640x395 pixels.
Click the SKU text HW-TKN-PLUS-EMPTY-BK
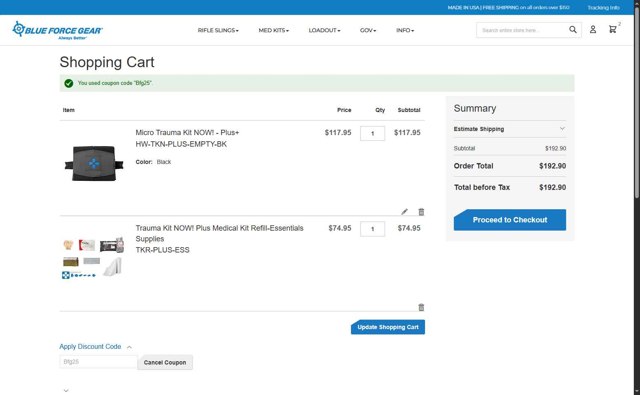[181, 144]
